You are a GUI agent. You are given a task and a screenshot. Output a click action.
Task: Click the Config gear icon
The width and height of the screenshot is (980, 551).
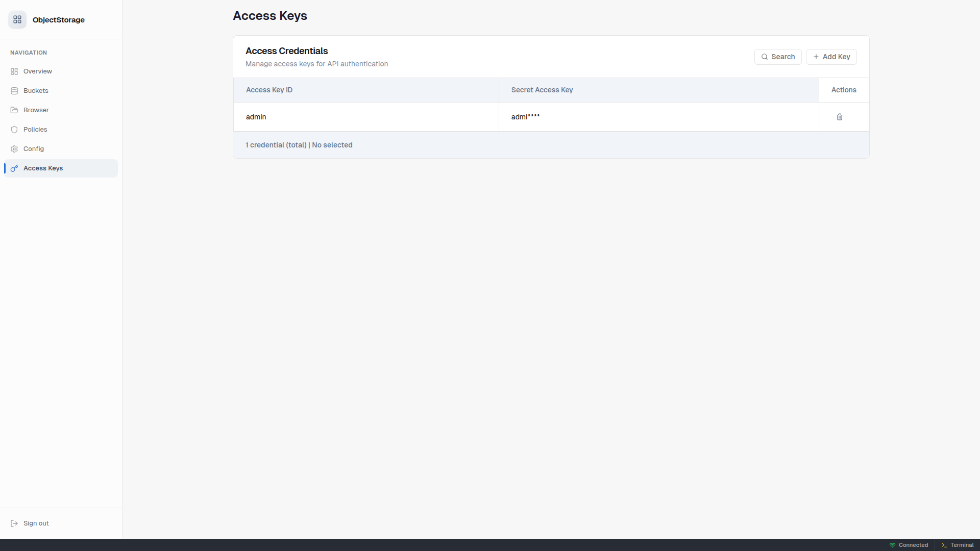[14, 149]
